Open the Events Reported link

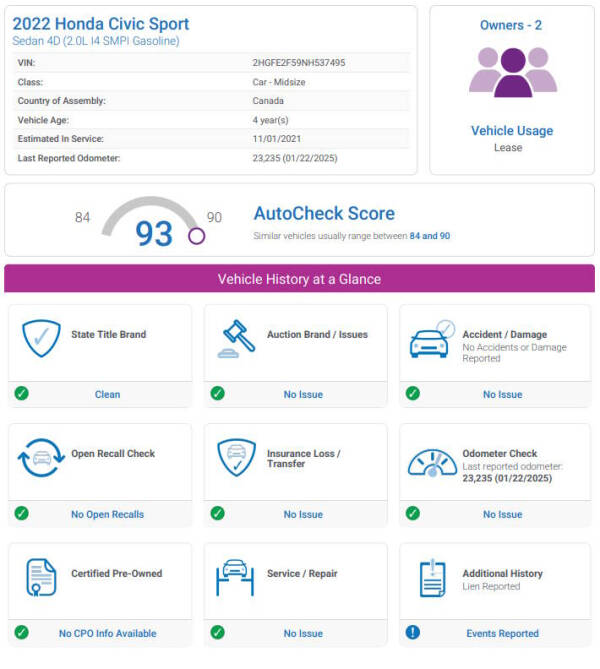click(x=502, y=633)
